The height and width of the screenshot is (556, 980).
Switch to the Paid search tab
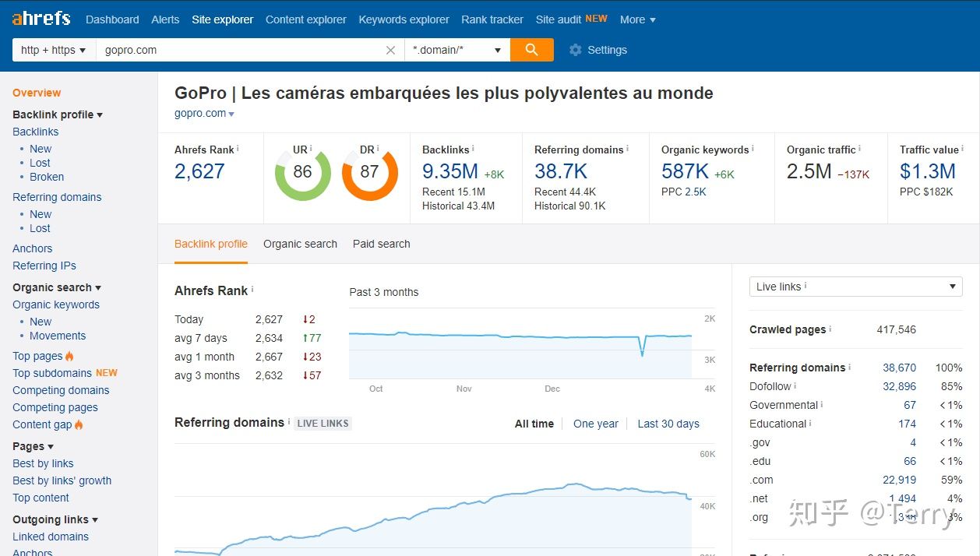(381, 244)
